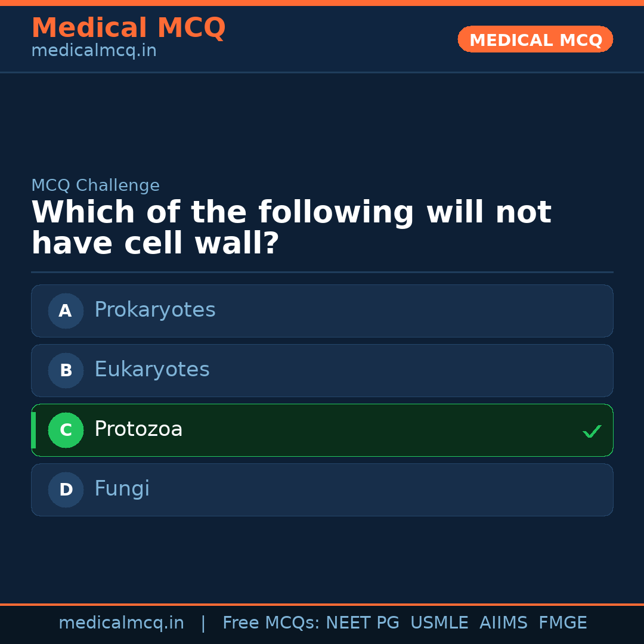The height and width of the screenshot is (644, 644).
Task: Open the medicalmcq.in header link
Action: (93, 50)
